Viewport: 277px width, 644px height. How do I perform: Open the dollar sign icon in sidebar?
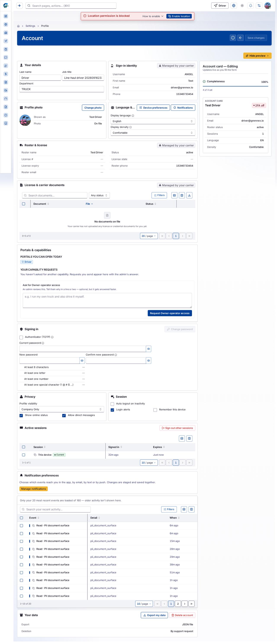(6, 74)
